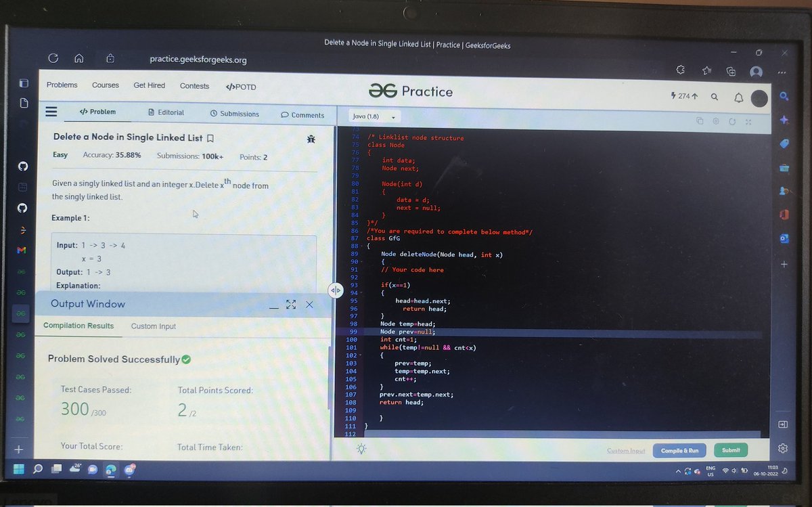Report a bug using the bug icon
Image resolution: width=812 pixels, height=507 pixels.
[x=311, y=139]
